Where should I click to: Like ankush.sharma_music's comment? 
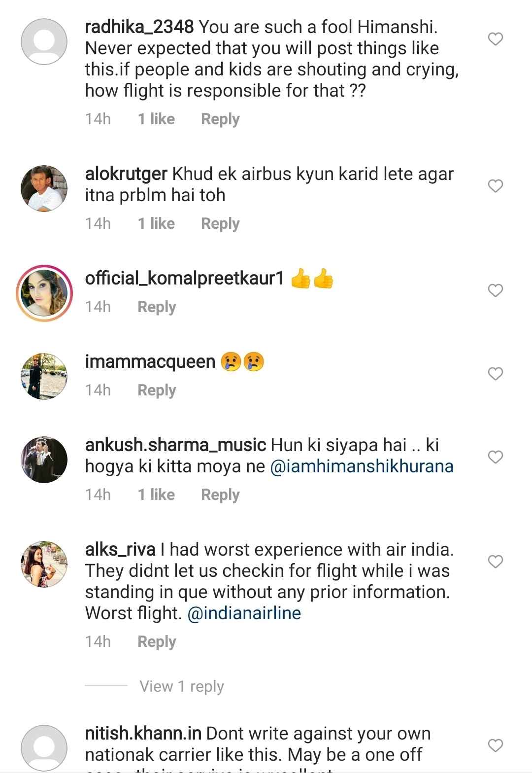(x=495, y=457)
